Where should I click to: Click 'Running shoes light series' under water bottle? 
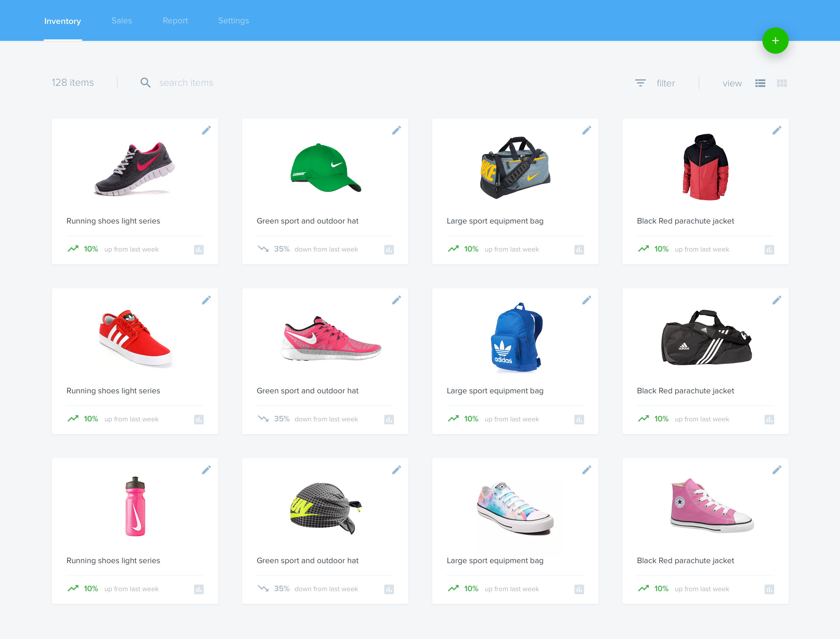coord(113,561)
